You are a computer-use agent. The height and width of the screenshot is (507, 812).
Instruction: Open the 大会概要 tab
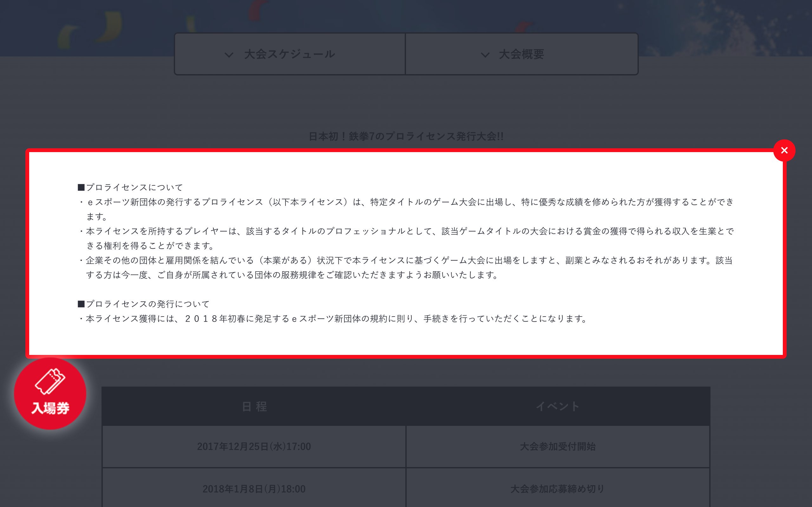click(521, 54)
